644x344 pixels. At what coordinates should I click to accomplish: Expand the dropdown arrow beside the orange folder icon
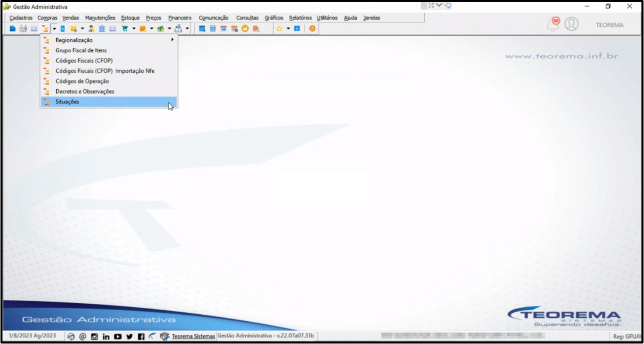point(83,29)
